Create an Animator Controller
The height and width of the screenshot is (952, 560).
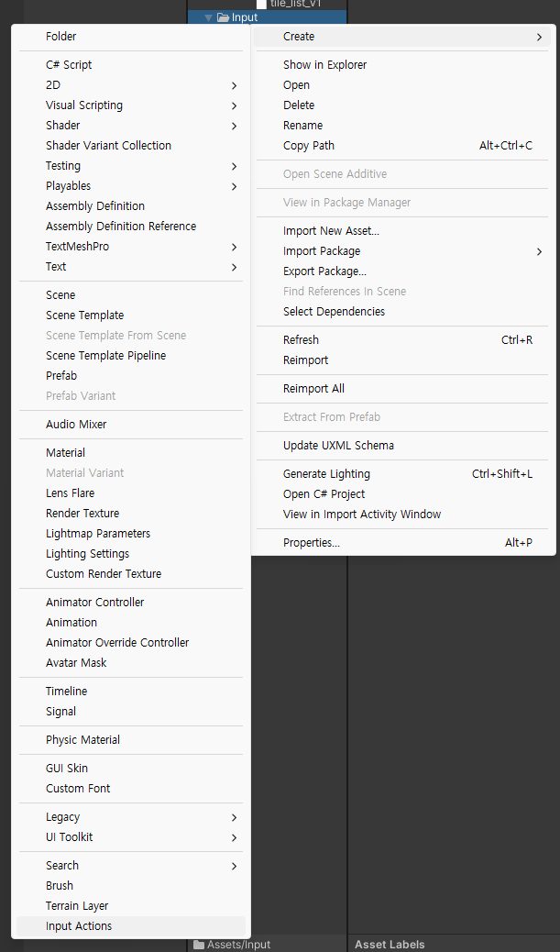click(131, 602)
